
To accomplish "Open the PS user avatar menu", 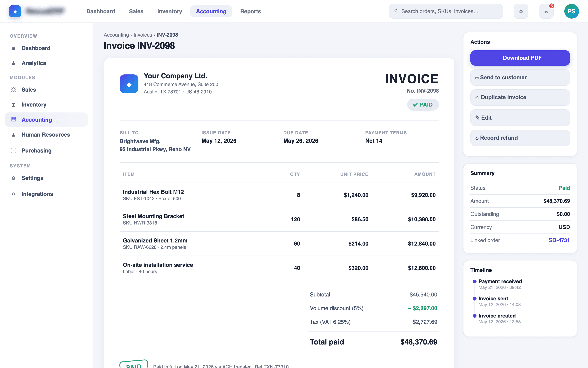I will (x=571, y=11).
